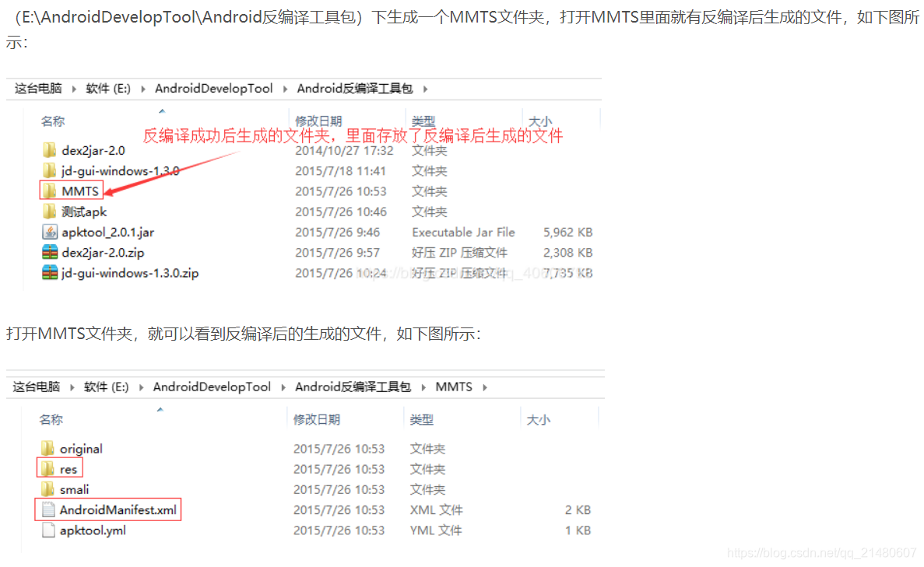Select the jd-gui-windows-1.3.0 folder icon
Image resolution: width=924 pixels, height=567 pixels.
(x=50, y=171)
